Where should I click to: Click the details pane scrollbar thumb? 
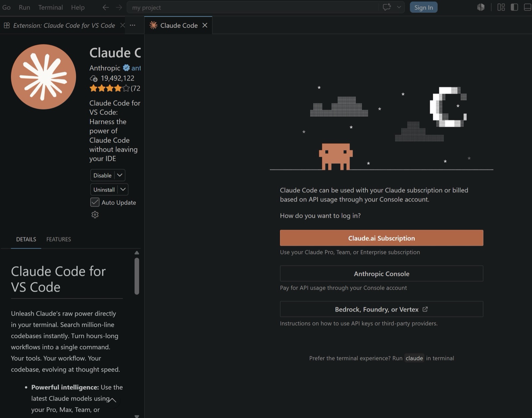click(x=137, y=276)
